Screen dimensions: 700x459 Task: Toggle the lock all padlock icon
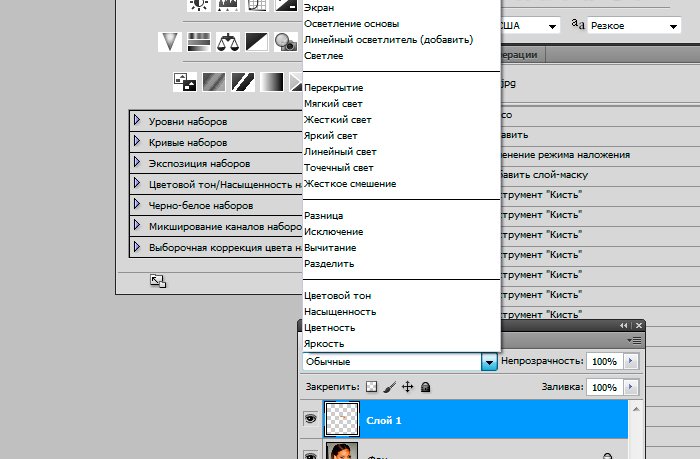pyautogui.click(x=425, y=386)
